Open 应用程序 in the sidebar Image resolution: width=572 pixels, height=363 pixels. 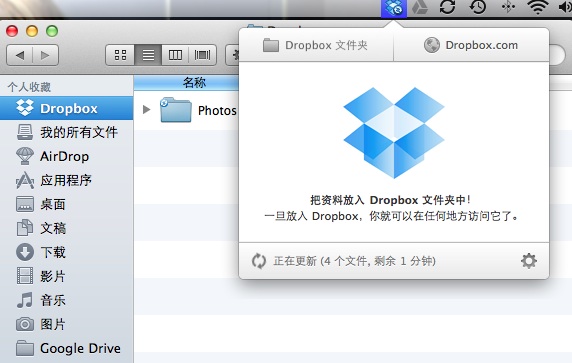(66, 180)
